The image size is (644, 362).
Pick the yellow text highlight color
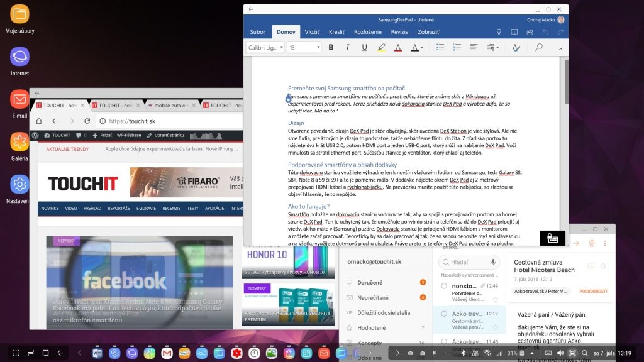(381, 47)
